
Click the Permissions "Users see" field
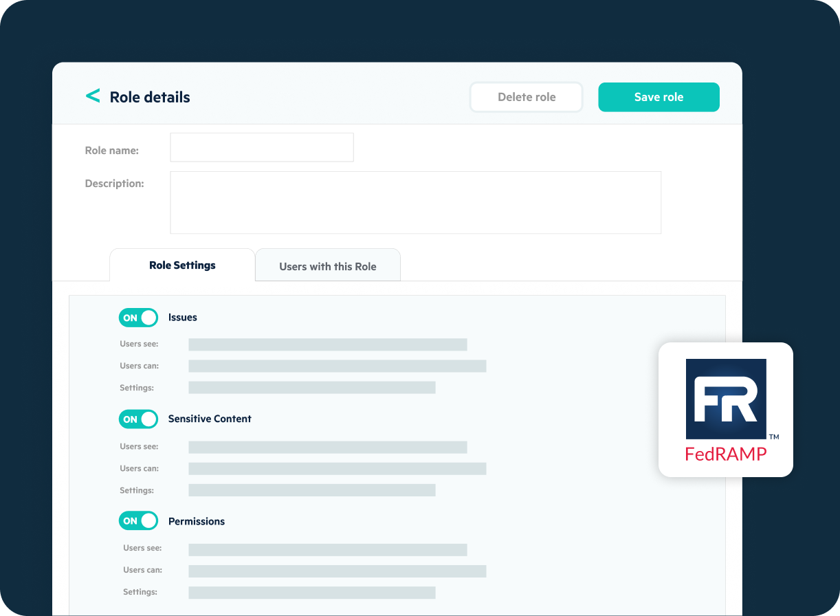pos(328,549)
